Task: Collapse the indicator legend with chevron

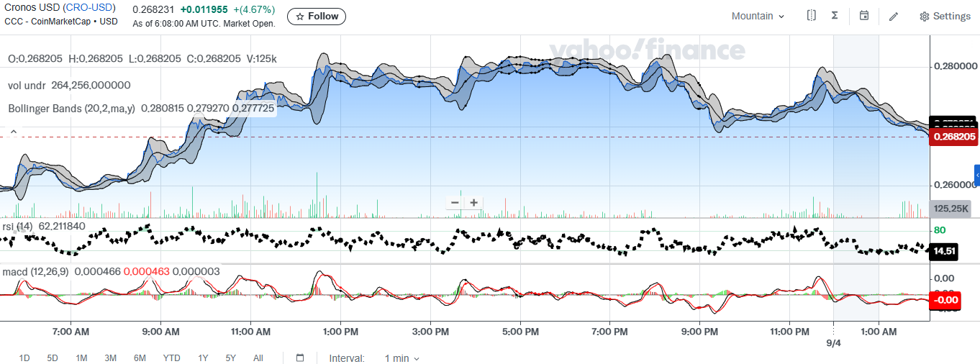Action: click(13, 132)
